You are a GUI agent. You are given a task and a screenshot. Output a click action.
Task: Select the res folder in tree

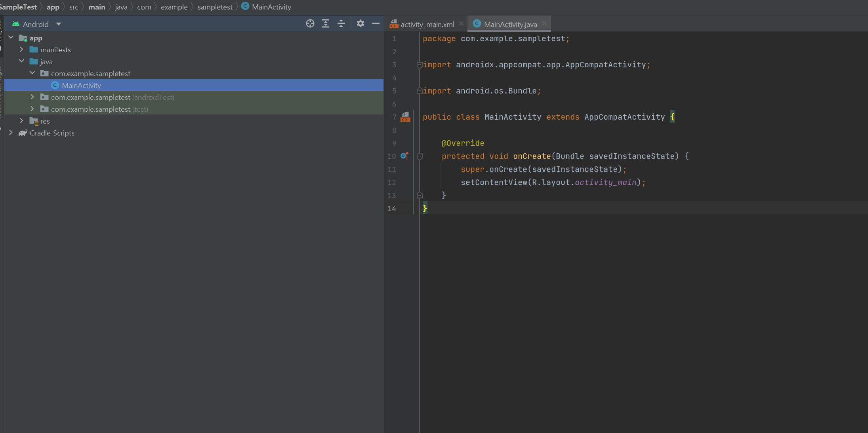tap(45, 121)
